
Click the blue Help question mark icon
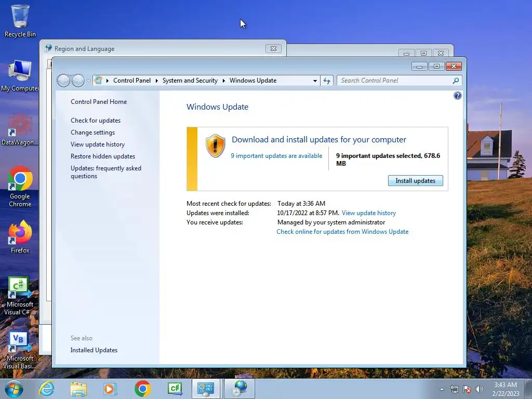point(457,96)
